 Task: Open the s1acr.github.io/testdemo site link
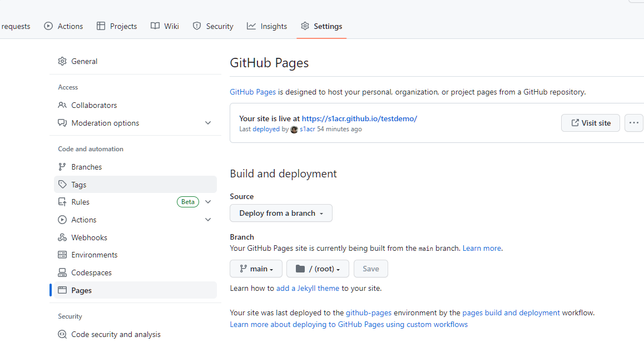click(x=359, y=118)
